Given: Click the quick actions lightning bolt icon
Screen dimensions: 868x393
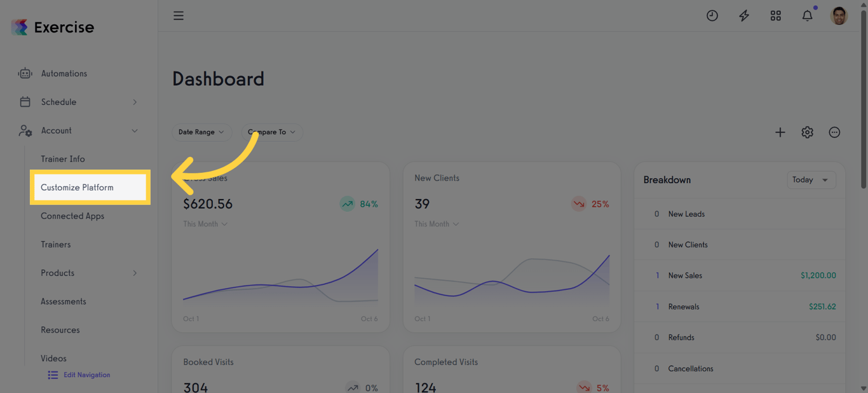Looking at the screenshot, I should point(743,15).
